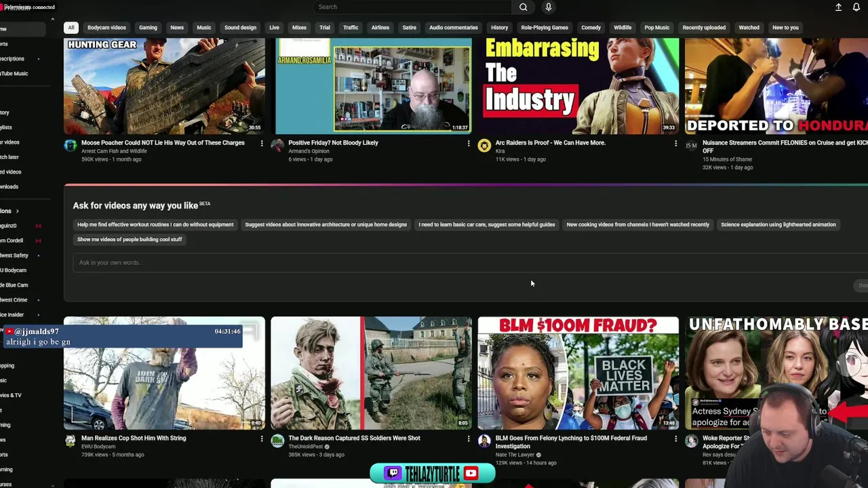Select the Wildlife chip
This screenshot has height=488, width=868.
coord(622,28)
